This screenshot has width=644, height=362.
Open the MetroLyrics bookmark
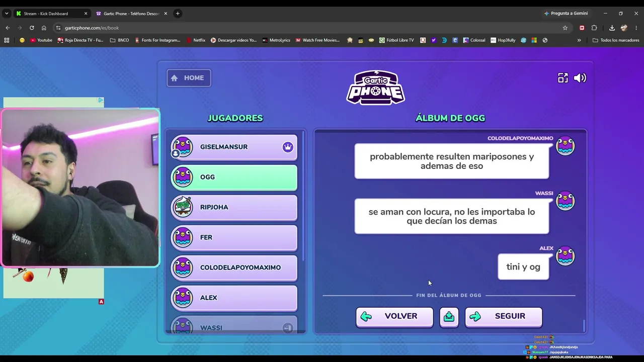coord(276,40)
